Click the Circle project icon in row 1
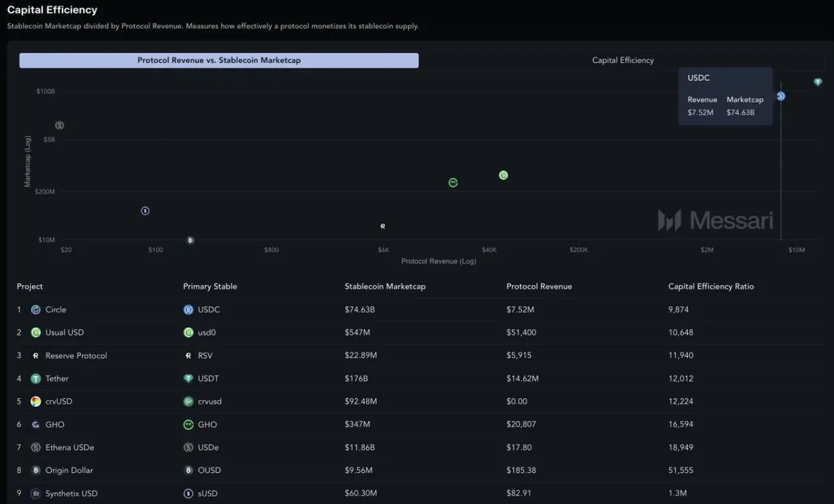Screen dimensions: 834x504 point(36,310)
